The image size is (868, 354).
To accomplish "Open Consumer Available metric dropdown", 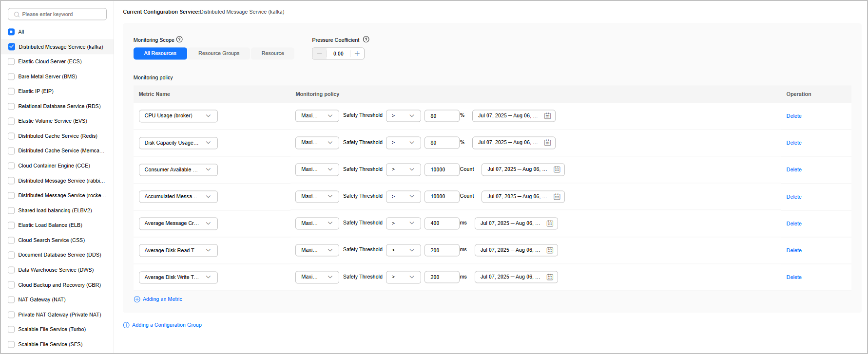I will coord(178,169).
